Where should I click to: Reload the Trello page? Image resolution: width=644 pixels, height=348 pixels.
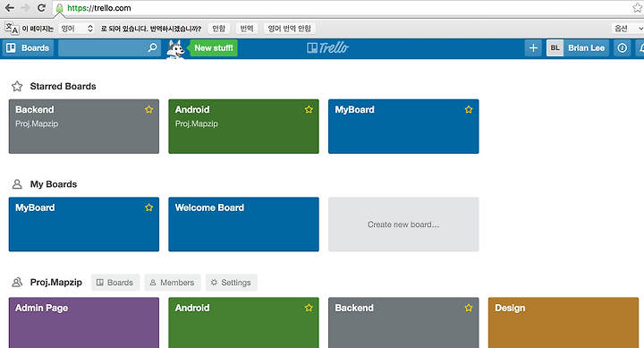(x=41, y=8)
